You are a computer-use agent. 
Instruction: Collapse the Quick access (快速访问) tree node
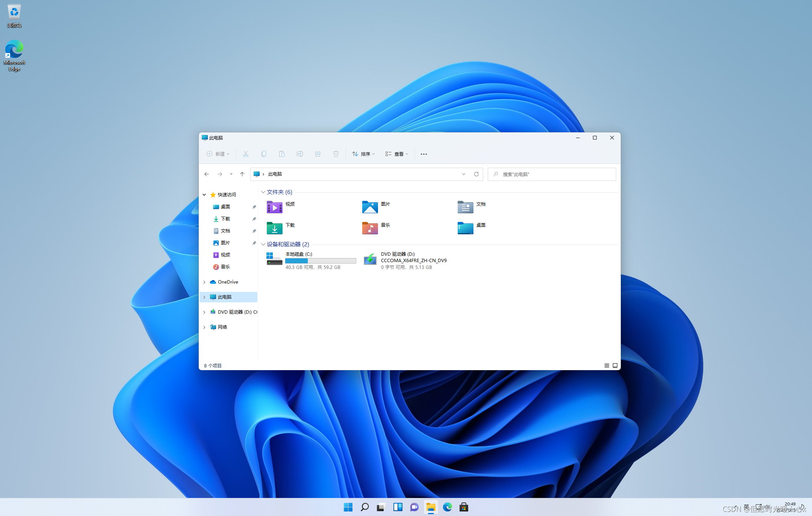point(204,195)
